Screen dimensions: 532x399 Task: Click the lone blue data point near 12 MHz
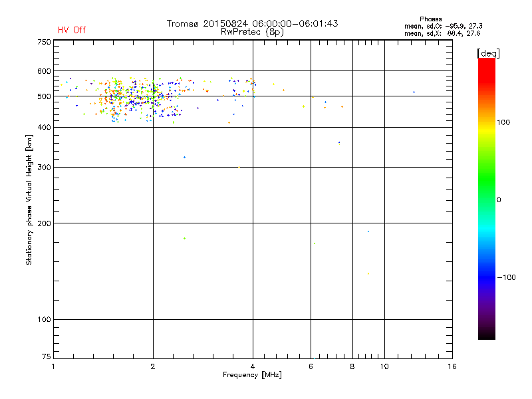[x=414, y=92]
